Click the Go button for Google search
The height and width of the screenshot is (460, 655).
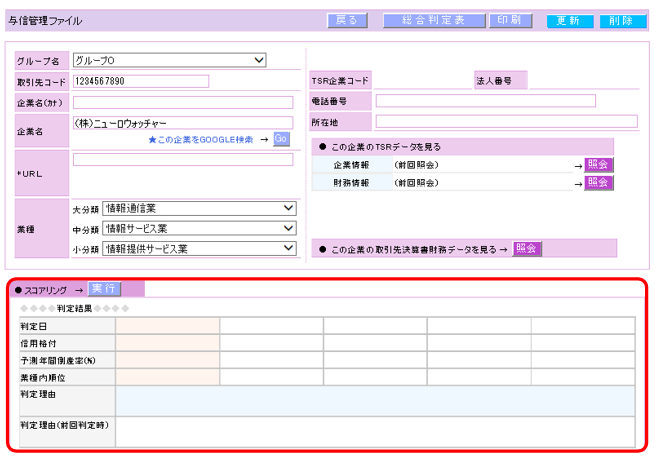(281, 139)
